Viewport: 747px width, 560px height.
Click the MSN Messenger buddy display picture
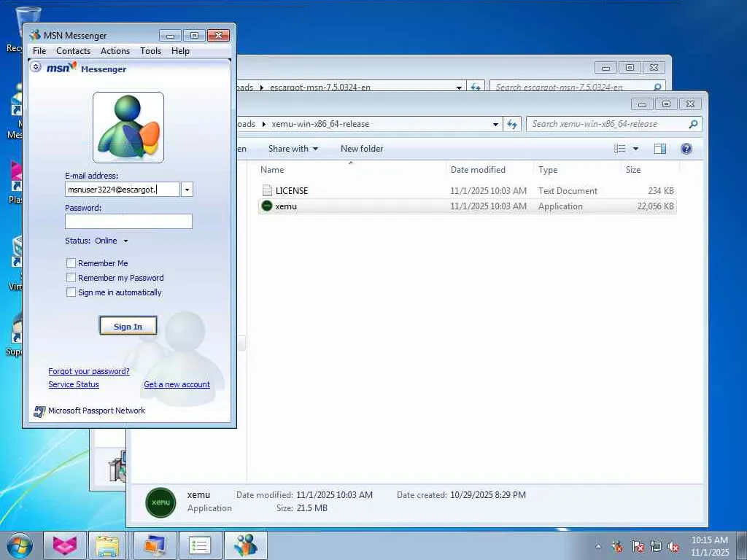(128, 128)
